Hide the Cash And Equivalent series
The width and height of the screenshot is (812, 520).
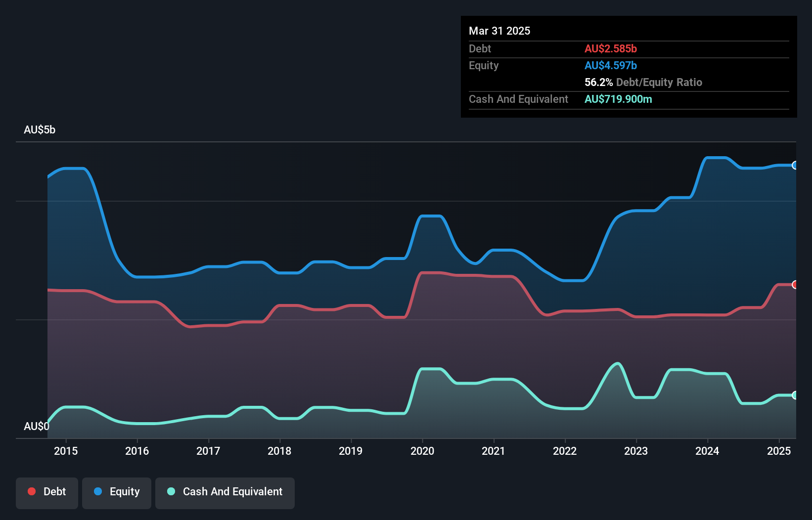click(x=225, y=492)
